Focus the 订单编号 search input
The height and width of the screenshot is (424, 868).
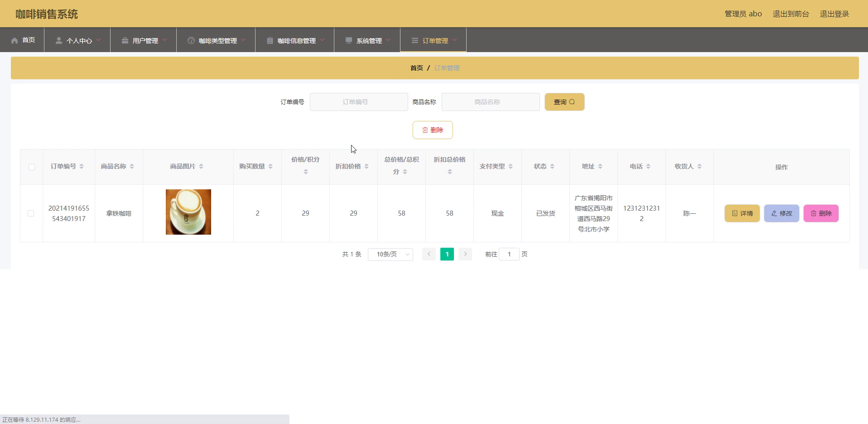pos(359,102)
